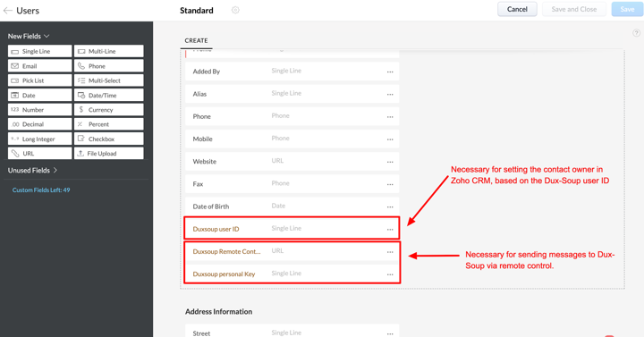Pick the Multi-Select new field
Image resolution: width=644 pixels, height=337 pixels.
[x=109, y=80]
